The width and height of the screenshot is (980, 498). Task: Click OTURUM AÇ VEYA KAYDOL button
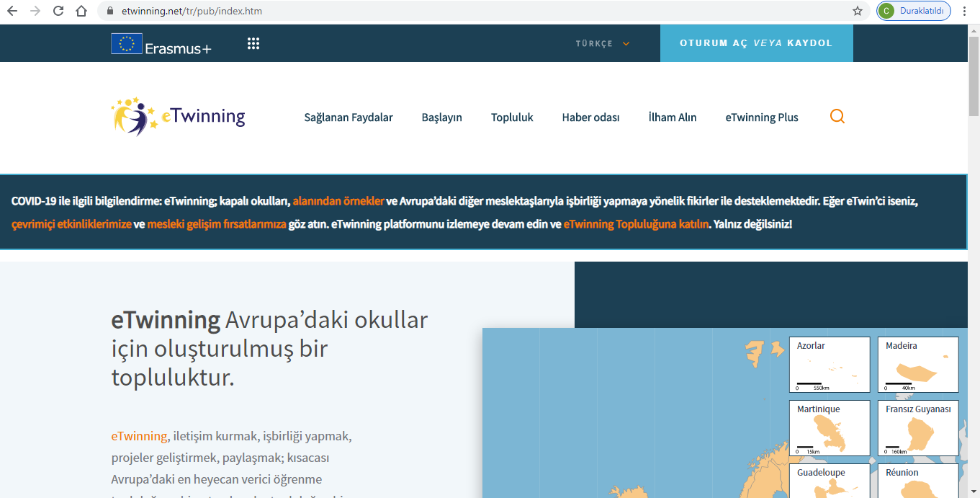(x=756, y=43)
